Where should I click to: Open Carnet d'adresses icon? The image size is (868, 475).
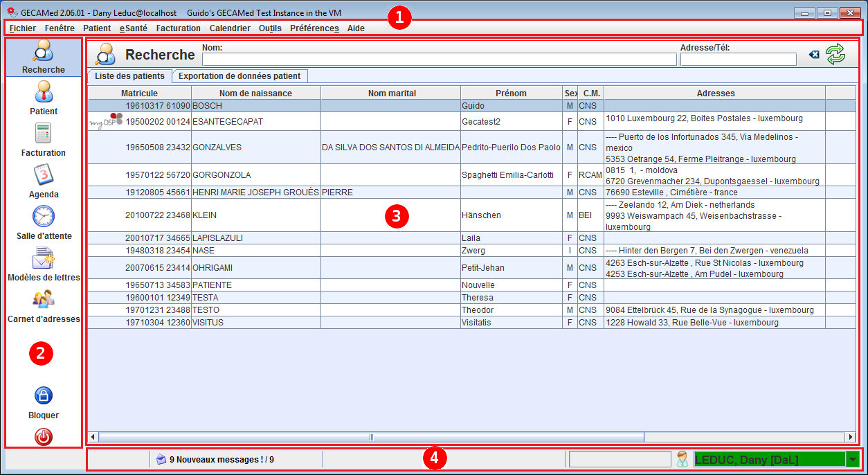(43, 299)
